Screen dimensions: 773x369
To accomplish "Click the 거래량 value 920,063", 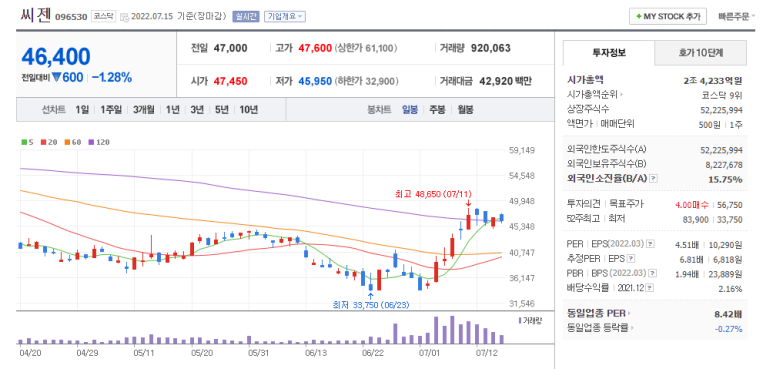I will coord(491,48).
